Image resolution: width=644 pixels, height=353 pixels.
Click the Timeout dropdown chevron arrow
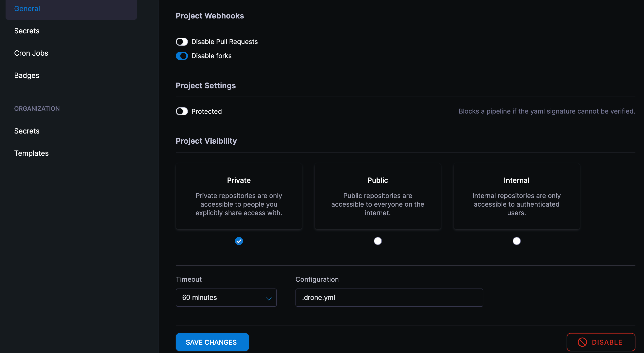click(268, 299)
